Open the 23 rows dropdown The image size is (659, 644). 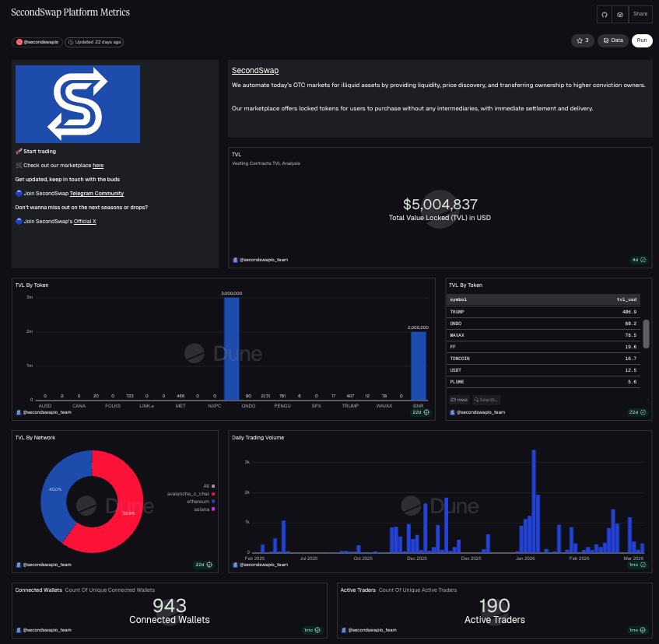461,399
